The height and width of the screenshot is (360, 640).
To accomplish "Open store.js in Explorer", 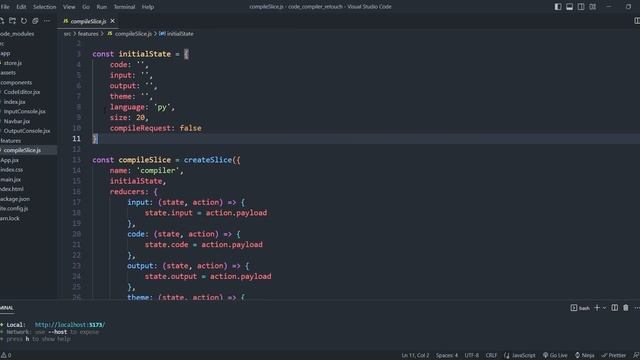I will pos(13,63).
